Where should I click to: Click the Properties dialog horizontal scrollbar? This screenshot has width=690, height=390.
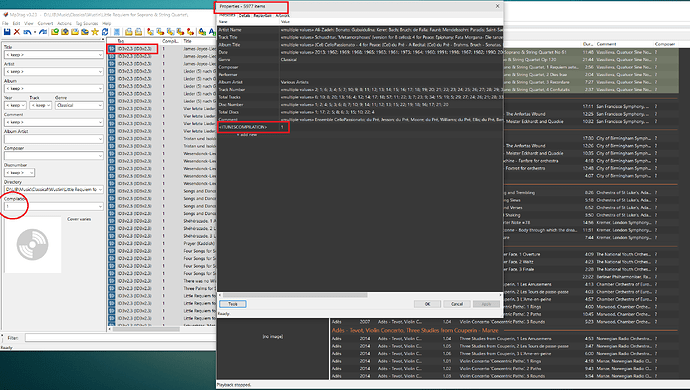click(x=295, y=295)
